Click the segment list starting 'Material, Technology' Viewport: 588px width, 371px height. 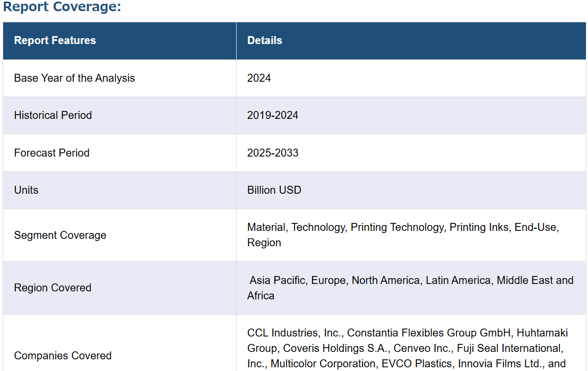(403, 235)
